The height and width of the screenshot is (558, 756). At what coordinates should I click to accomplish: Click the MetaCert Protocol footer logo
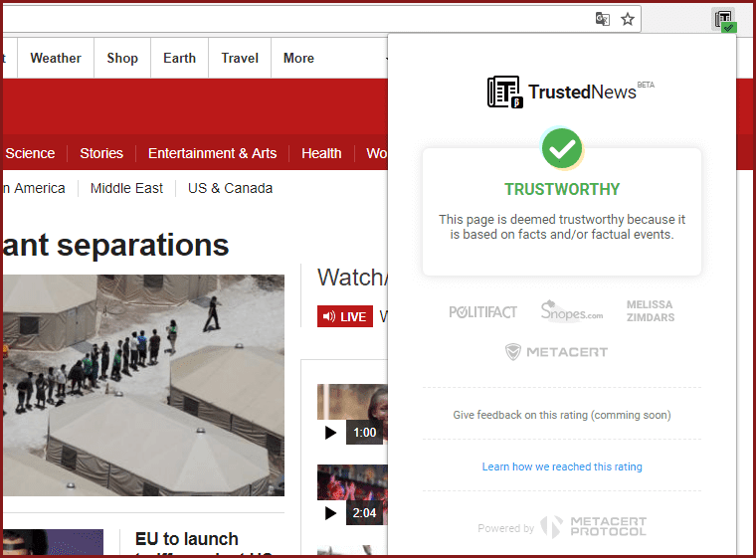594,527
